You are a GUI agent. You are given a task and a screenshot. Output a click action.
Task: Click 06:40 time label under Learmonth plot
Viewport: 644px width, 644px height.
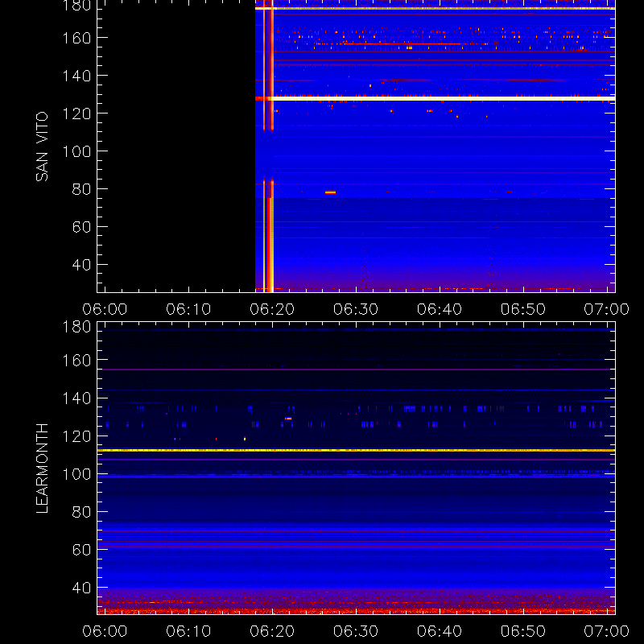point(440,631)
